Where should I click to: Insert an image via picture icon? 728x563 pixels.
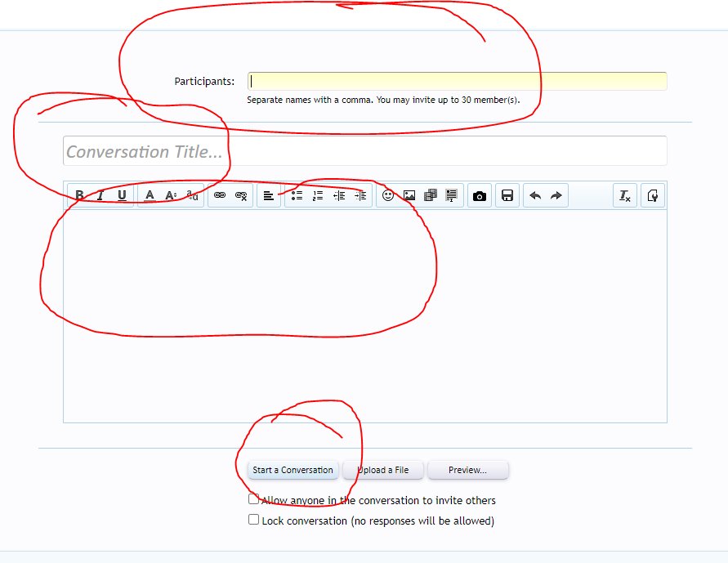(x=409, y=195)
